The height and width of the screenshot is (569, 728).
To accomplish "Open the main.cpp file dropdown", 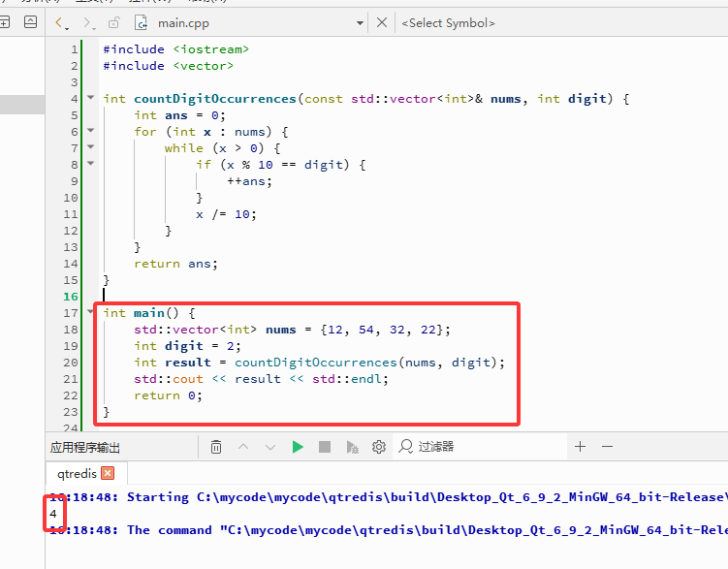I will (x=360, y=22).
